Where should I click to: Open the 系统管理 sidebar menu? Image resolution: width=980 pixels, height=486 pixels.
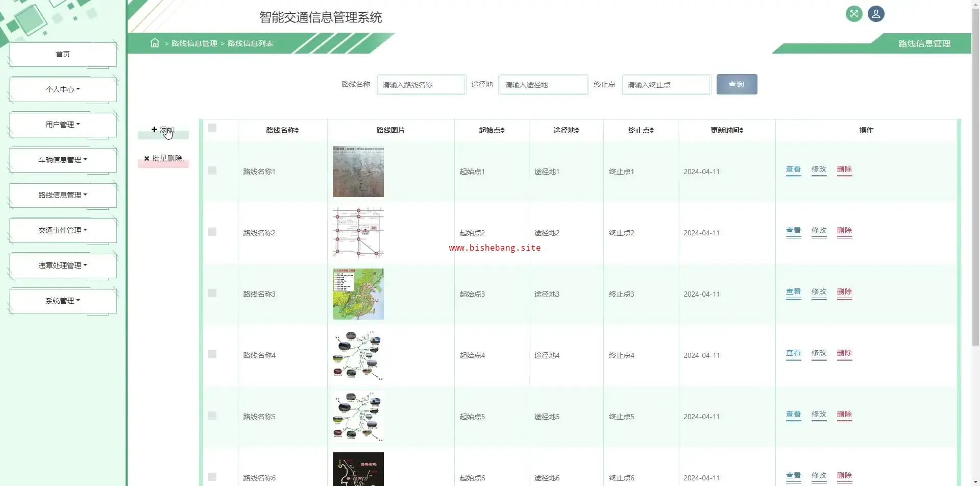63,301
